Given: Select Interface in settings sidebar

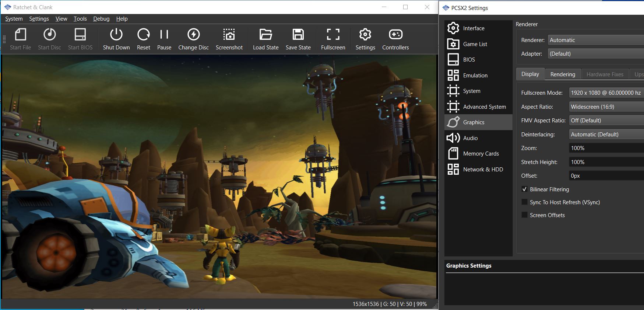Looking at the screenshot, I should (x=478, y=28).
